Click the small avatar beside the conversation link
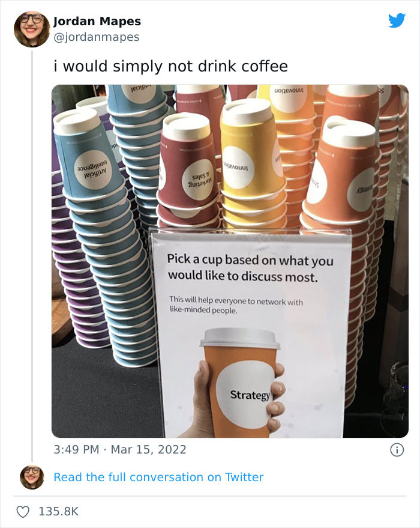420x528 pixels. click(32, 477)
